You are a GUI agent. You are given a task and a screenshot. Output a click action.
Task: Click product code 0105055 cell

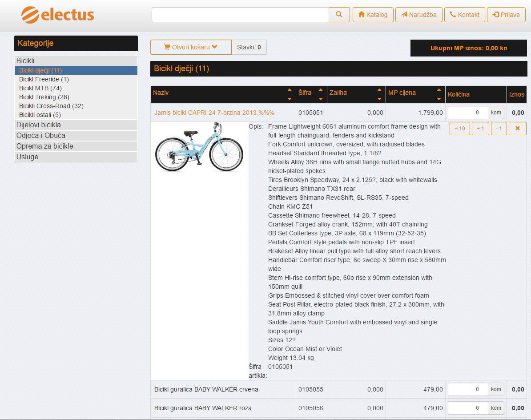[311, 389]
